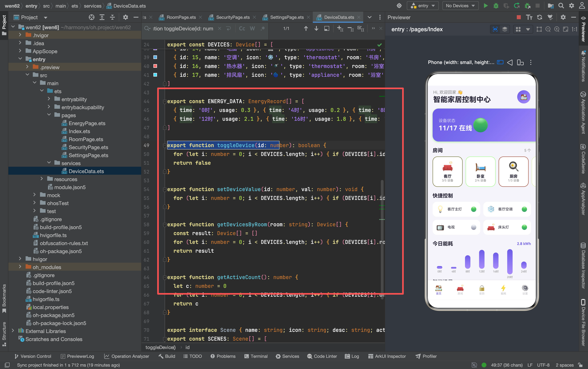The height and width of the screenshot is (369, 588).
Task: Collapse the services folder
Action: [49, 163]
